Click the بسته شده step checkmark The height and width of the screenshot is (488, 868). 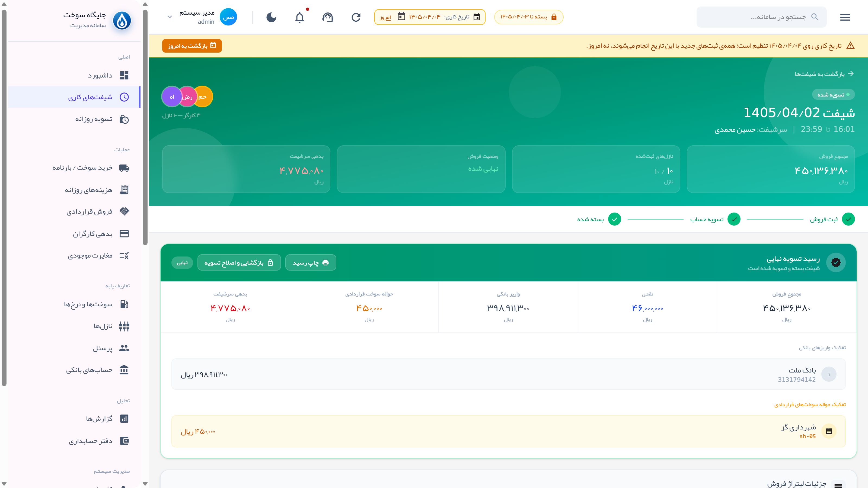615,219
